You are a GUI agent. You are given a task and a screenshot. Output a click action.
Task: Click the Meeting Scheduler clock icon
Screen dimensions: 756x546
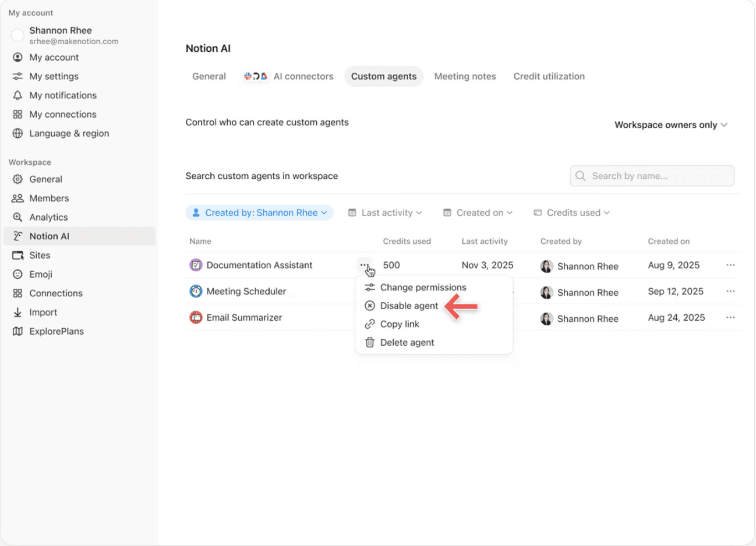coord(196,291)
